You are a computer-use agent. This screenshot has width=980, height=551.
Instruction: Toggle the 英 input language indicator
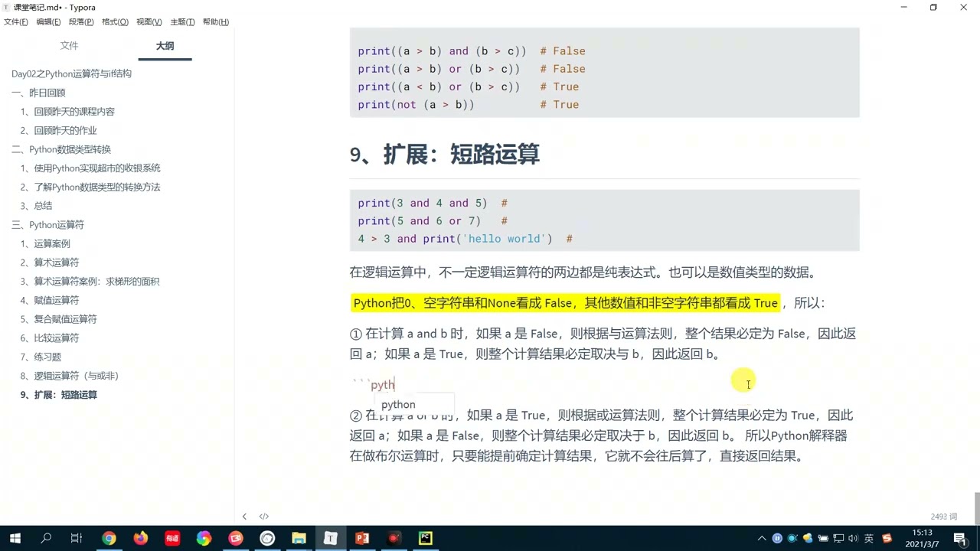click(870, 538)
